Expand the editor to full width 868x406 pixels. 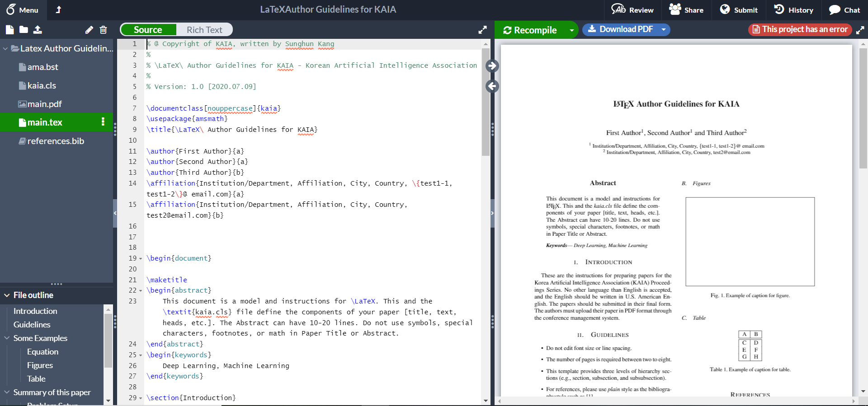coord(482,30)
